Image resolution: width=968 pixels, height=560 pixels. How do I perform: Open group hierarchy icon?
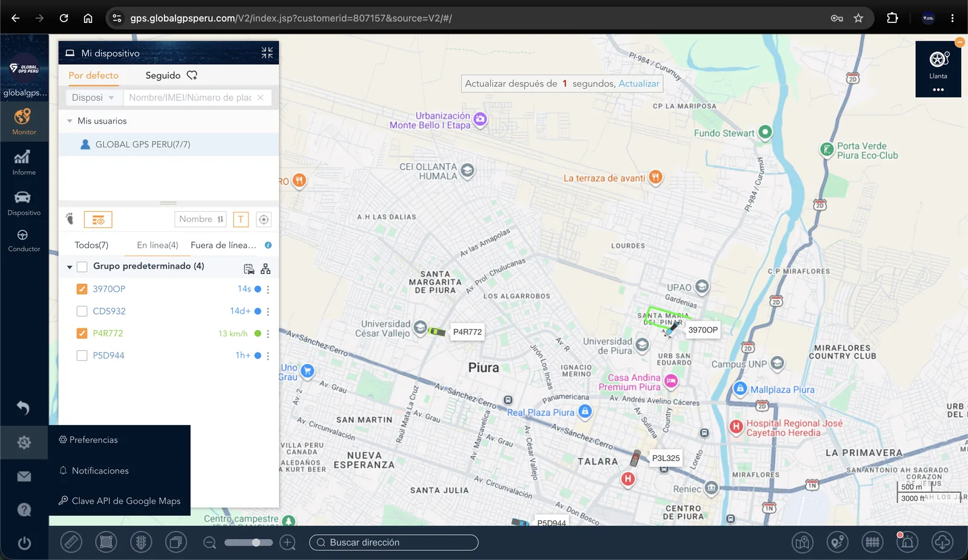[x=266, y=269]
